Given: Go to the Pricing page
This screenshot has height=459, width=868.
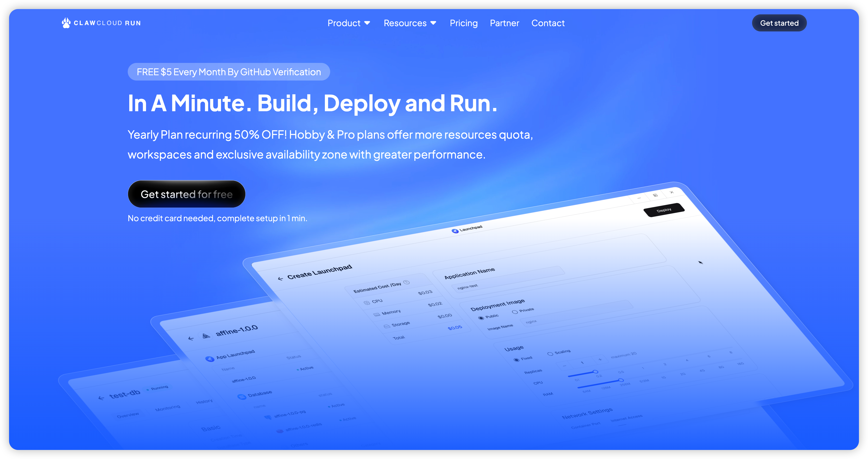Looking at the screenshot, I should [x=464, y=23].
